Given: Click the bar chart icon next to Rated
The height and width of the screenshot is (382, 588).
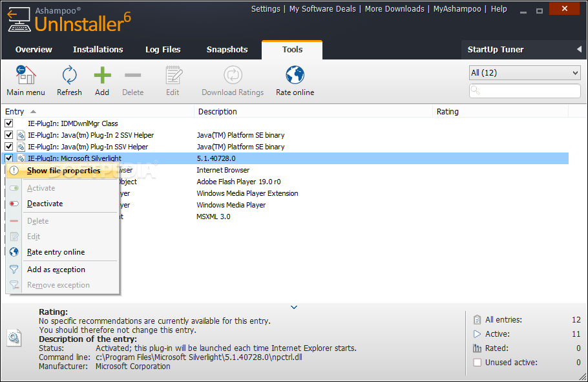Looking at the screenshot, I should point(477,348).
